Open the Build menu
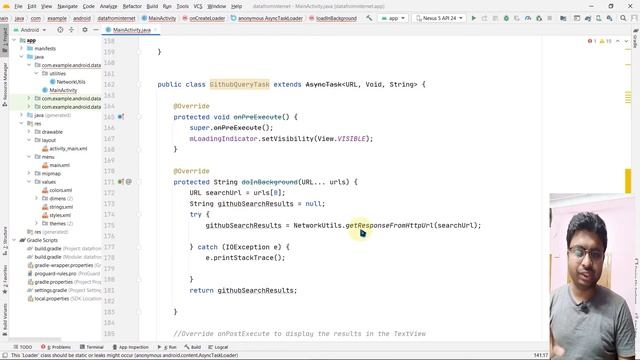 point(152,6)
